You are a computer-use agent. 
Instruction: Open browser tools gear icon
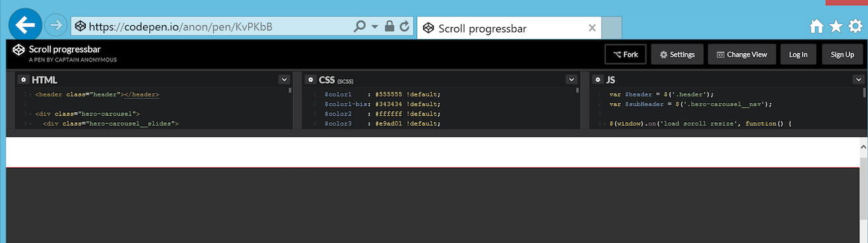tap(855, 26)
